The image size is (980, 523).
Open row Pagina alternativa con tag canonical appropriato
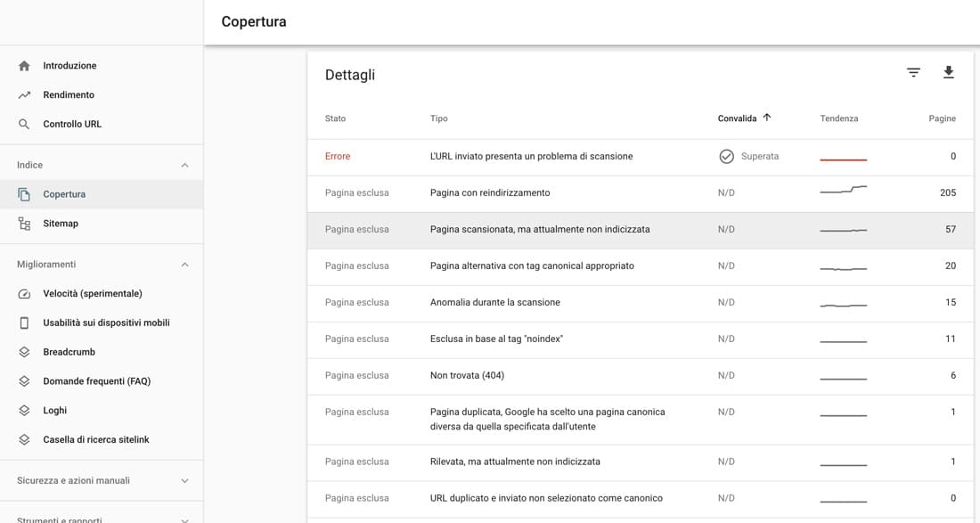(641, 266)
